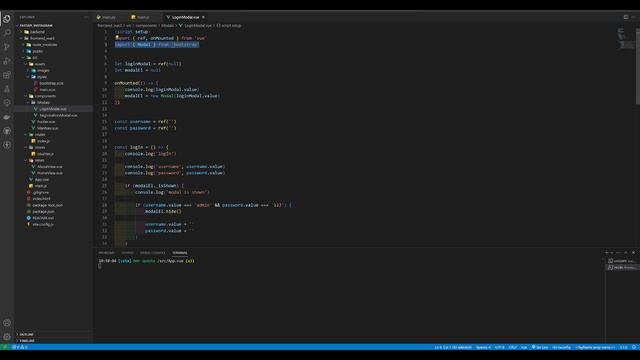Open main.scss in the styles folder
Viewport: 640px width, 360px height.
pos(47,90)
